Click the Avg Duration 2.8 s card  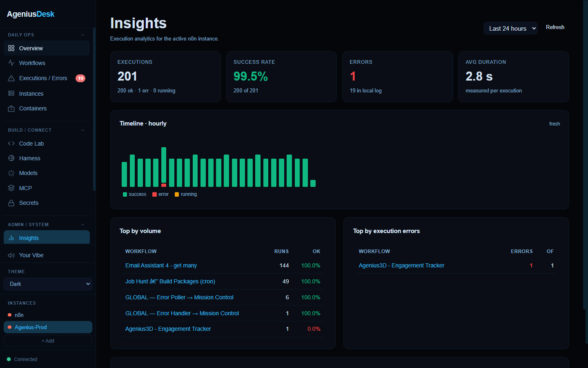[513, 76]
